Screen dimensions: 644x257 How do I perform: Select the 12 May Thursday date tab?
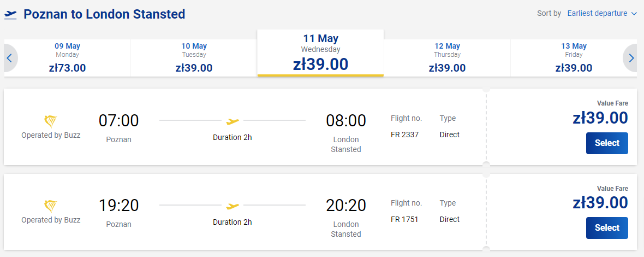point(447,58)
